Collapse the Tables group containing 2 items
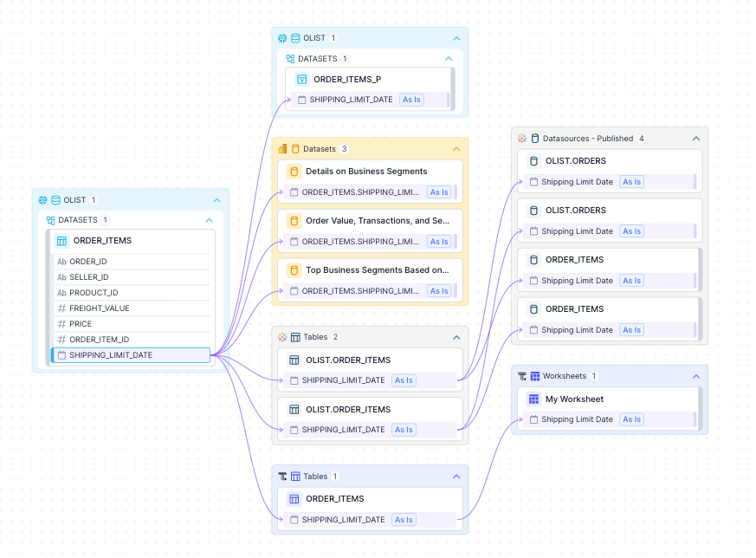 [456, 337]
